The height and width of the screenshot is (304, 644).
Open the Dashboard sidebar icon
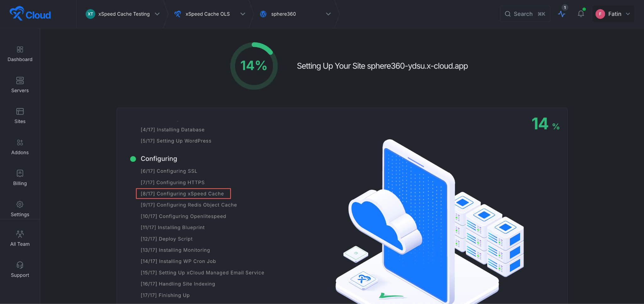(20, 49)
